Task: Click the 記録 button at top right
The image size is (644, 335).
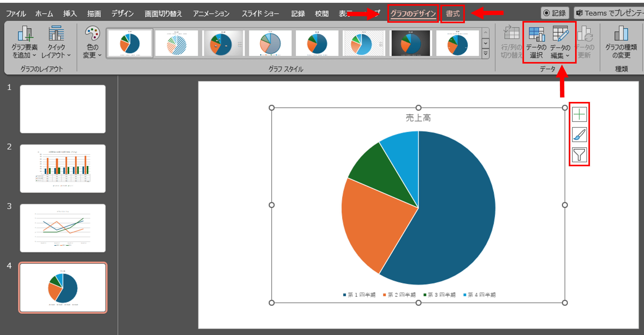Action: [555, 13]
